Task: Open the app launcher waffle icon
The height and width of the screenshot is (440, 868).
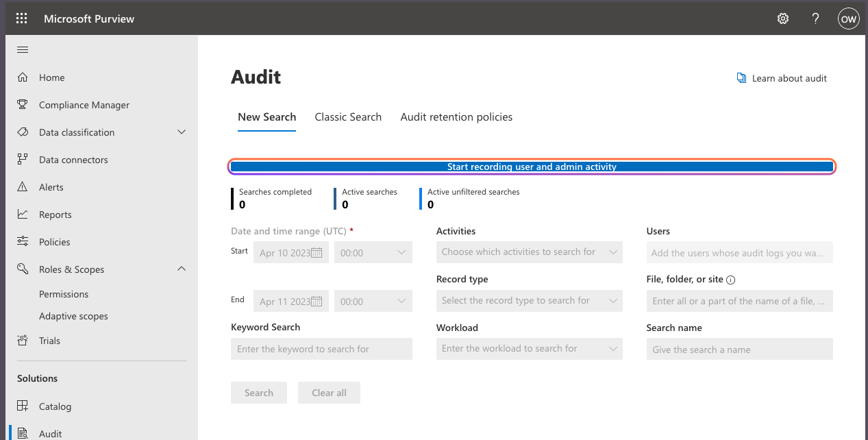Action: point(21,19)
